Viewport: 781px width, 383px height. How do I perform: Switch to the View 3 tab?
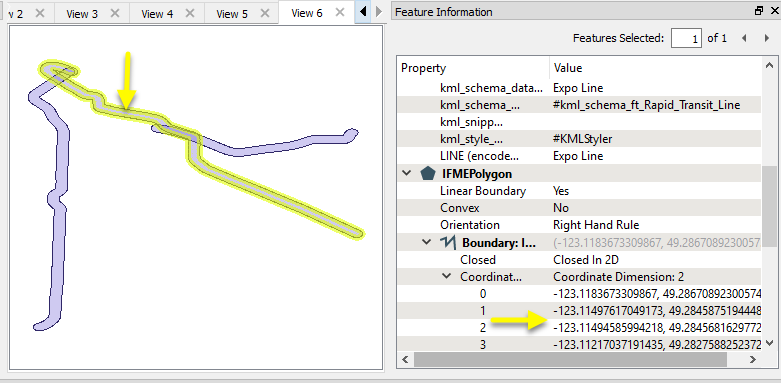coord(82,13)
